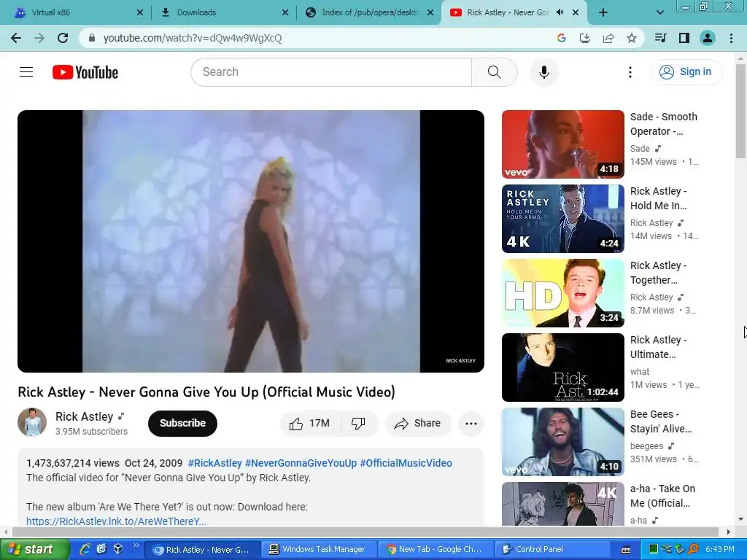Open tab search dropdown arrow

pyautogui.click(x=659, y=12)
